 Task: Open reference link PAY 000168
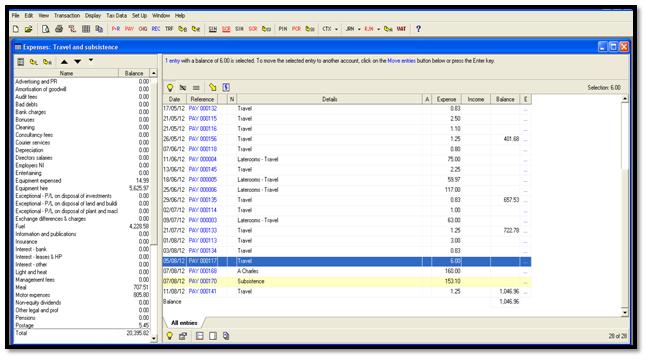click(x=202, y=271)
